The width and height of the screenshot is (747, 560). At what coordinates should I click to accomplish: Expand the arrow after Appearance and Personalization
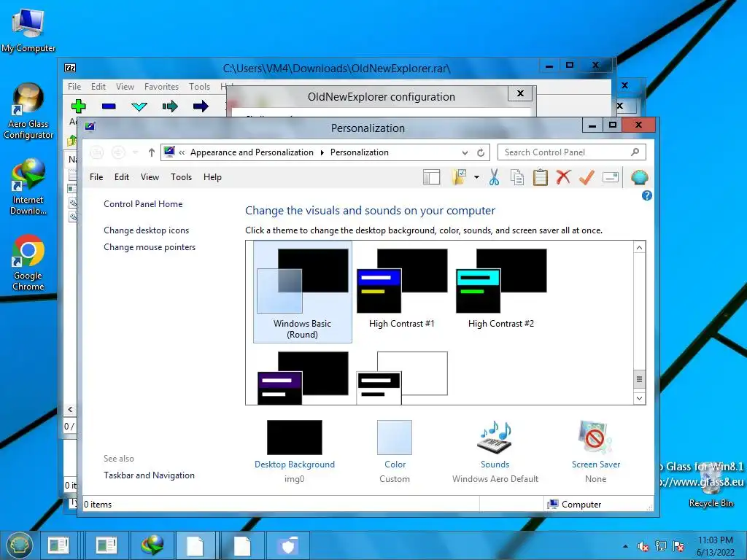point(322,153)
